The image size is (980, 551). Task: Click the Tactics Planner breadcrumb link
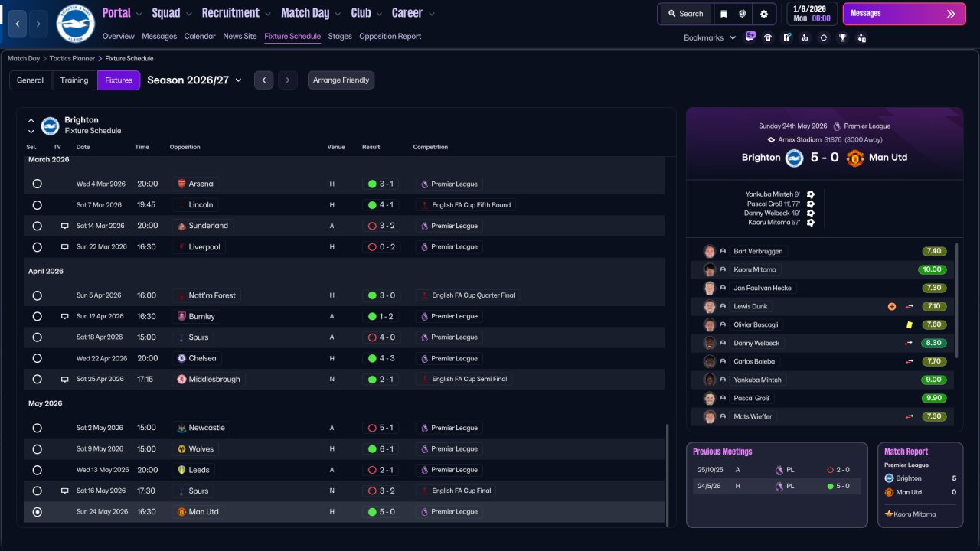coord(71,58)
